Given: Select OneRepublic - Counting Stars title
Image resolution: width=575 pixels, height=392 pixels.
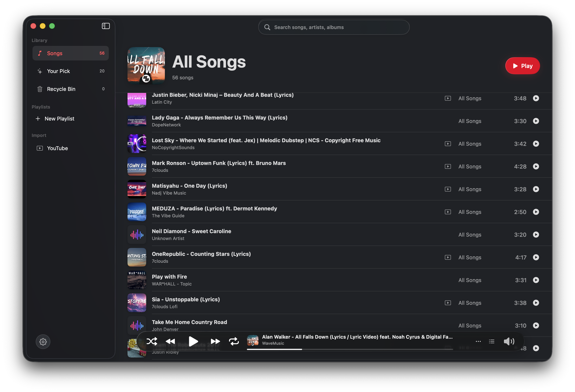Looking at the screenshot, I should pos(201,254).
